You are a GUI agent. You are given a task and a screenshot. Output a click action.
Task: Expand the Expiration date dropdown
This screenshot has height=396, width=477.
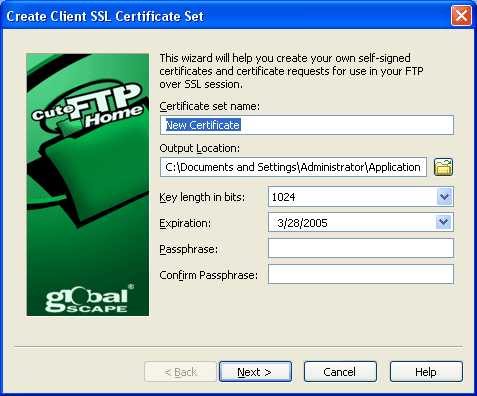[444, 222]
